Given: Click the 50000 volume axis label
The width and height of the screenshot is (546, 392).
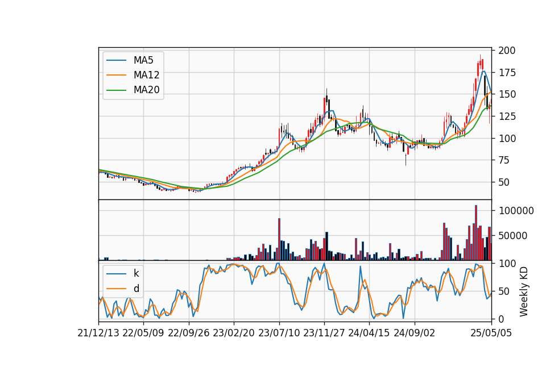Looking at the screenshot, I should click(x=513, y=236).
